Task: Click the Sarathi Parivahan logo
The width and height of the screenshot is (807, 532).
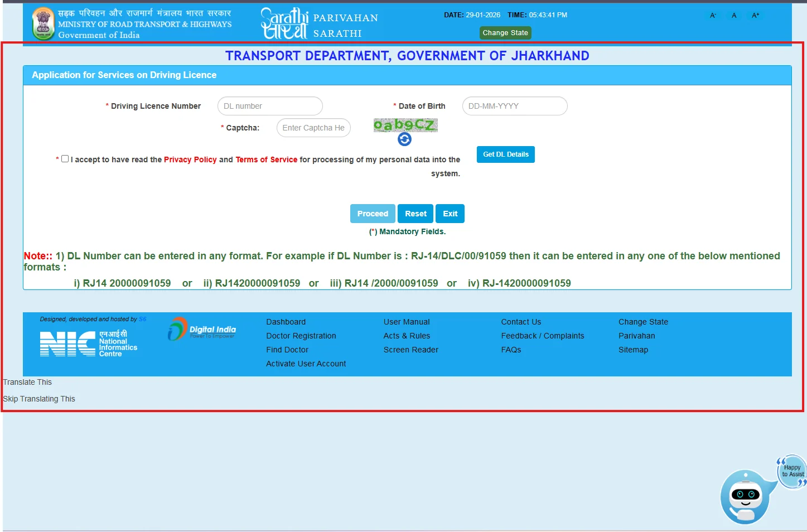Action: coord(319,24)
